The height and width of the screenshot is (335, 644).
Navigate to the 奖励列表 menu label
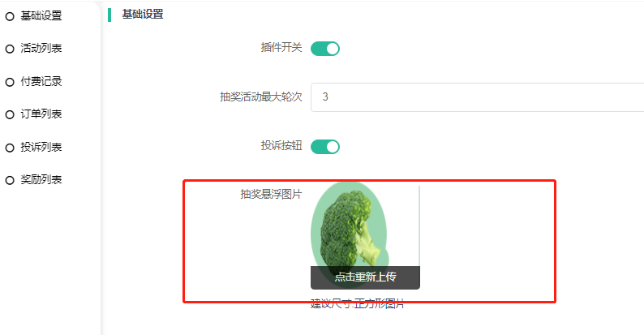click(41, 179)
